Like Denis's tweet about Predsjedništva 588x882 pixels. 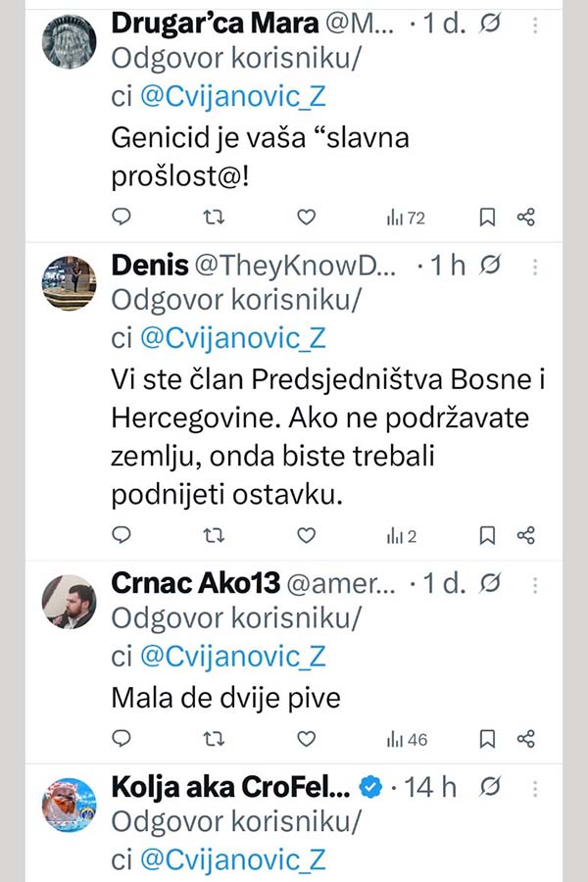[306, 535]
